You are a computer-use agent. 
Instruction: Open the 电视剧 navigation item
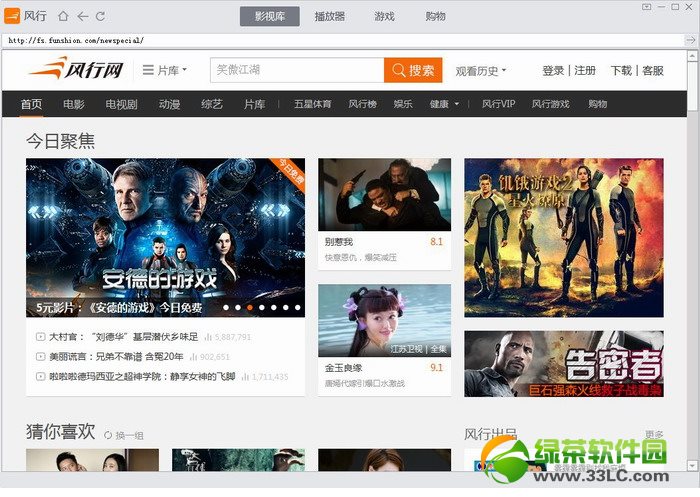coord(121,104)
